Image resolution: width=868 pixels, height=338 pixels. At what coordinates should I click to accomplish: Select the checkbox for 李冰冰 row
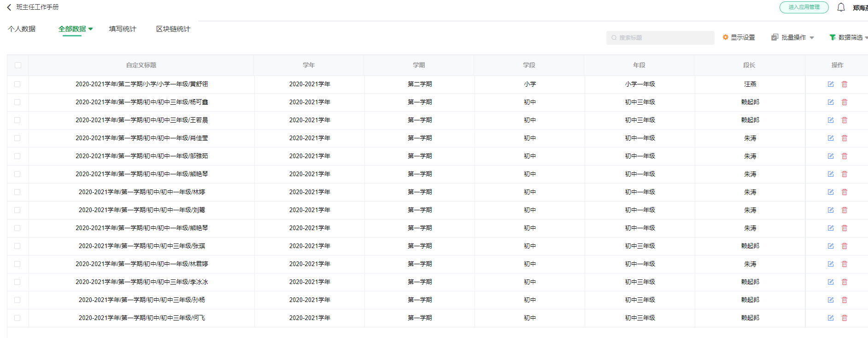[18, 282]
